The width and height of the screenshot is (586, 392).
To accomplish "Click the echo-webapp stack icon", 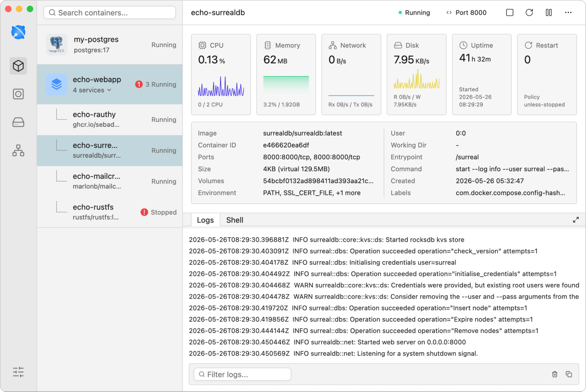I will (56, 84).
